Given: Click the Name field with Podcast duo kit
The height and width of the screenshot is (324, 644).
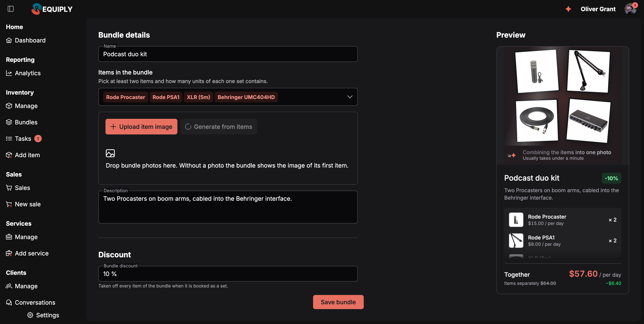Looking at the screenshot, I should tap(228, 54).
